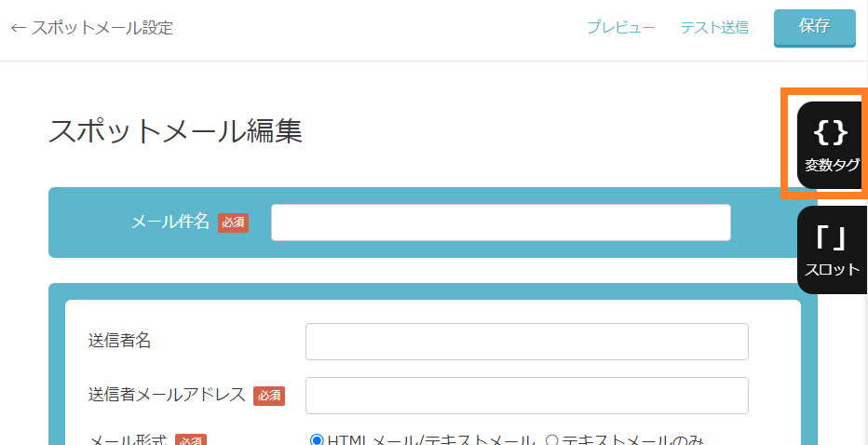Click the テスト送信 link
This screenshot has width=868, height=445.
tap(714, 28)
